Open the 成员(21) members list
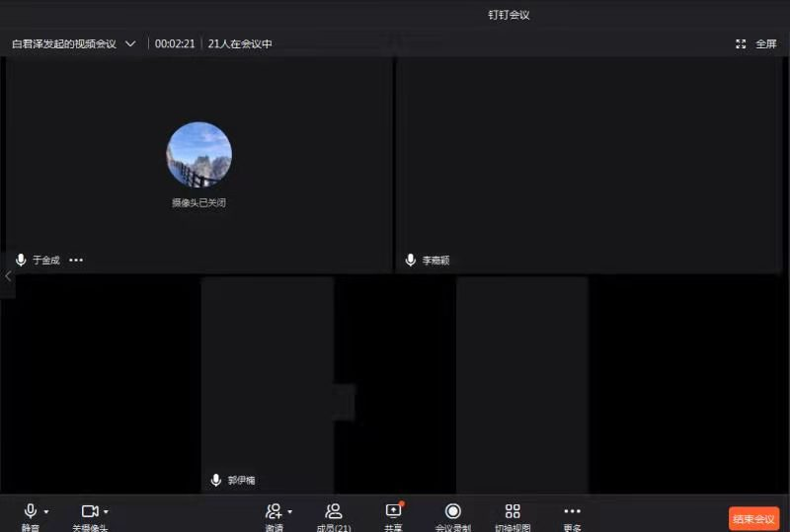 point(334,511)
